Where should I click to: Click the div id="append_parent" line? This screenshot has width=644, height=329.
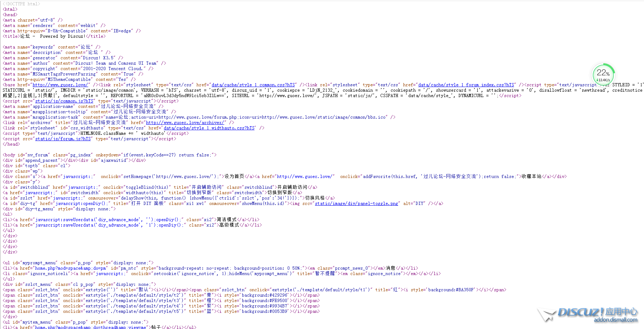tap(75, 160)
